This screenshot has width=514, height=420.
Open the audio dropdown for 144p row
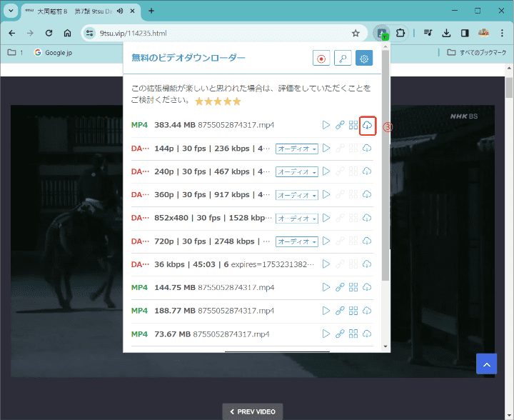pos(296,149)
